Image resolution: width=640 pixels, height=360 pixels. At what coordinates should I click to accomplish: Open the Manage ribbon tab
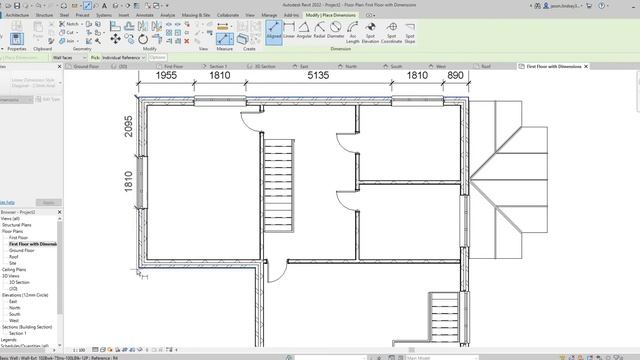pyautogui.click(x=269, y=15)
